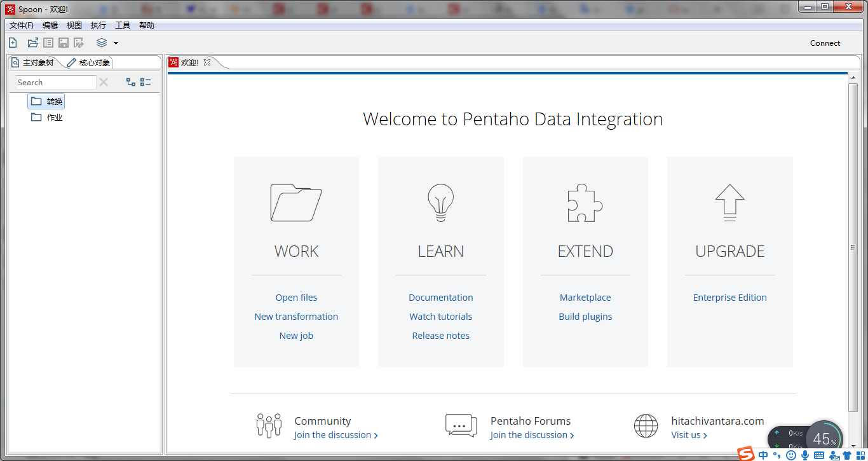Click the New transformation link
Viewport: 868px width, 461px height.
[x=296, y=317]
